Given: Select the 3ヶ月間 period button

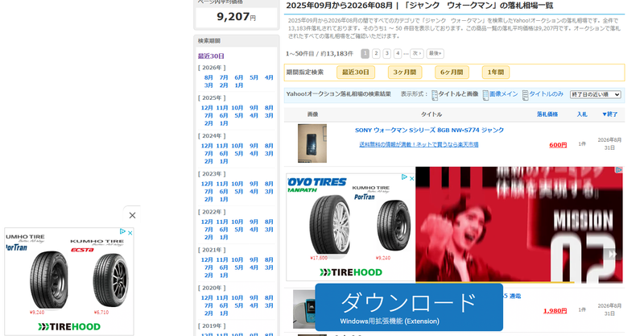Looking at the screenshot, I should click(405, 73).
